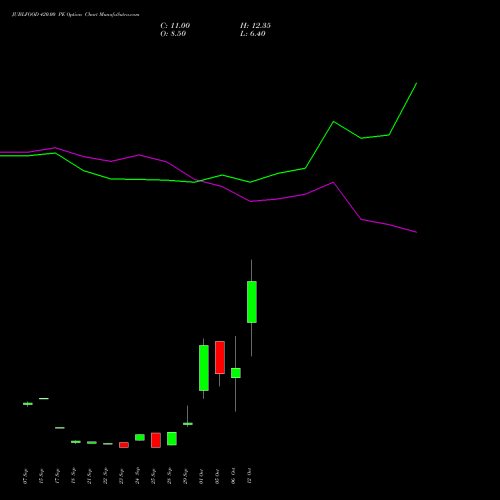Click the 06 Oct date label

[233, 476]
